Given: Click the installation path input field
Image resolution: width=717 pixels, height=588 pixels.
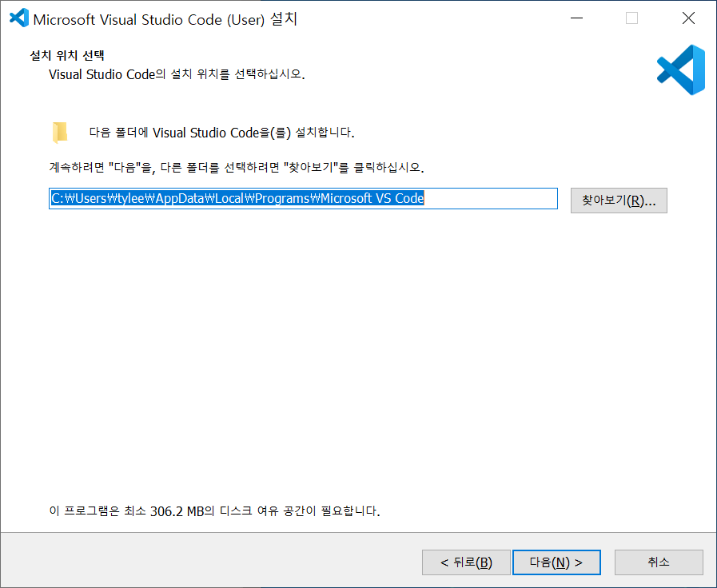Looking at the screenshot, I should tap(303, 199).
